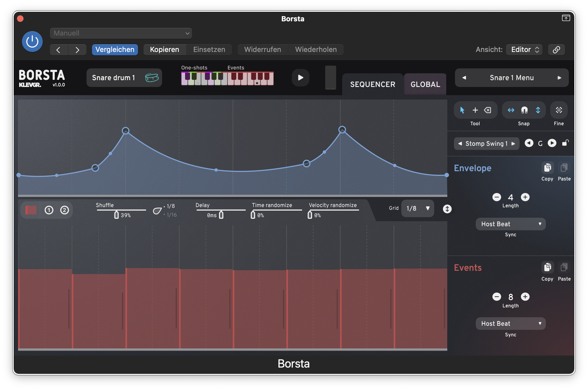This screenshot has width=588, height=390.
Task: Click the Delay slider handle
Action: click(221, 215)
